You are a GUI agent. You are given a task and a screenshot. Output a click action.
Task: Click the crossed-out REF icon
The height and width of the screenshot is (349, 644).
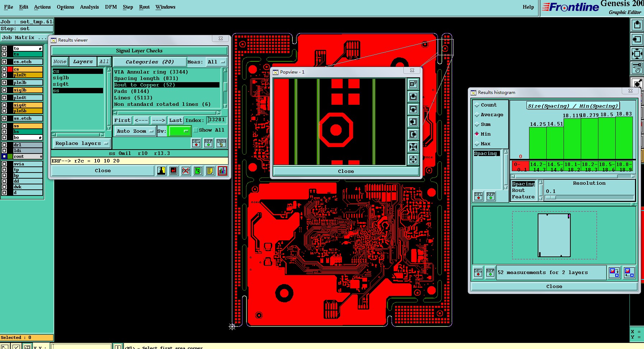click(x=186, y=171)
